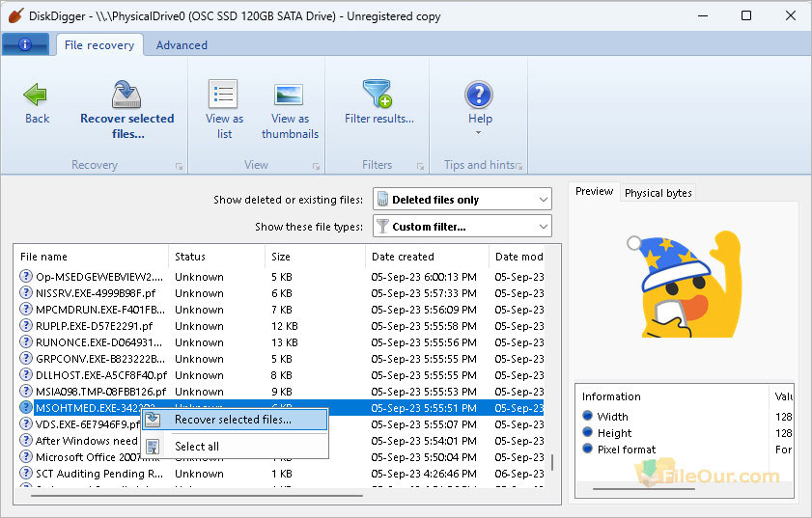Click the 12 KB size cell
This screenshot has height=518, width=812.
(x=284, y=326)
